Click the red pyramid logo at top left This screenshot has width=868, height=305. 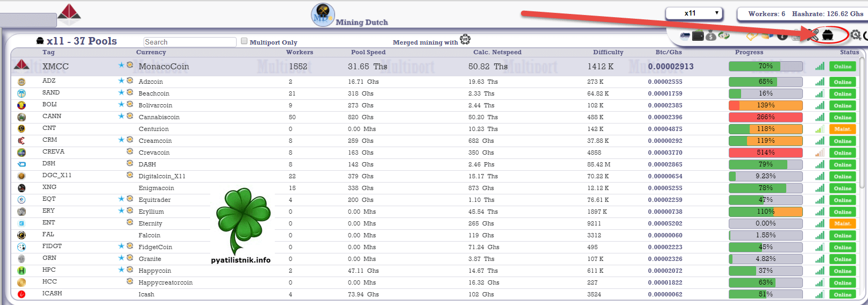[69, 14]
